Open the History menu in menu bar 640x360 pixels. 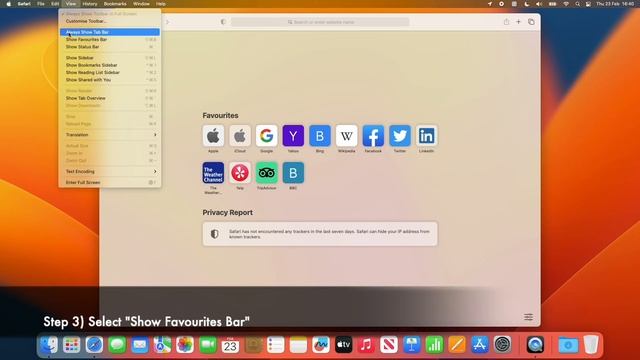(90, 4)
